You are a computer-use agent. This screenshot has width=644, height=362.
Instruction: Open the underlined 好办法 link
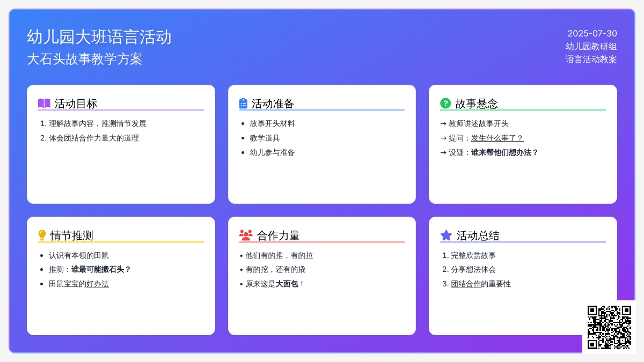click(98, 284)
